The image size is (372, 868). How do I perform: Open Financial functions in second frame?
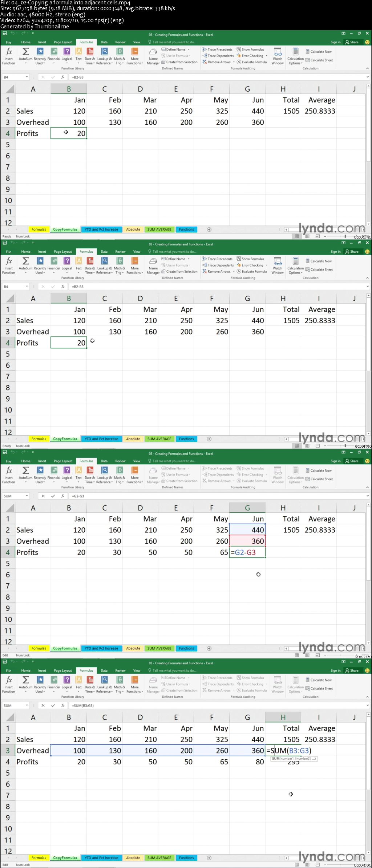pyautogui.click(x=54, y=265)
